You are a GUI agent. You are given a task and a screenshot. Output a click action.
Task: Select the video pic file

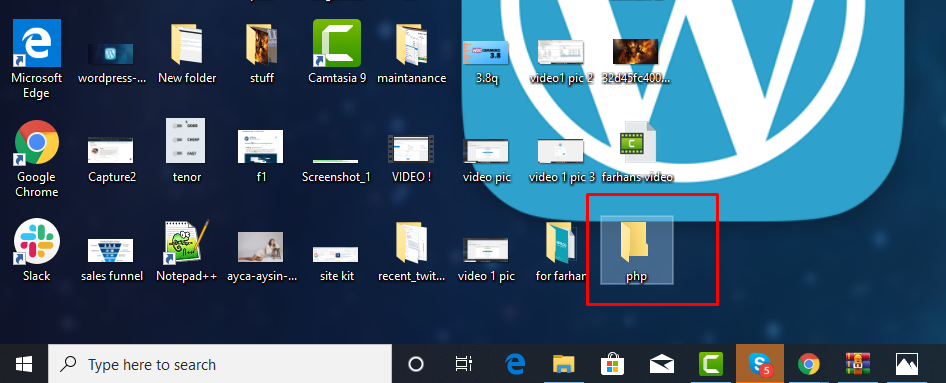coord(486,151)
